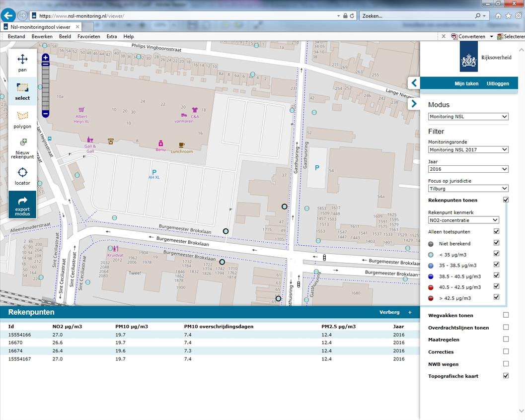Zoom in with the map plus button

(x=46, y=57)
